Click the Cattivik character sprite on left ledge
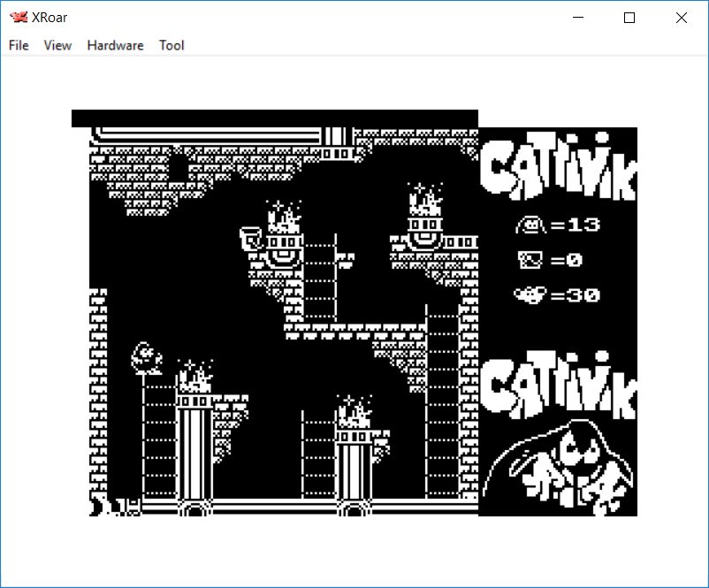This screenshot has height=588, width=709. point(146,357)
